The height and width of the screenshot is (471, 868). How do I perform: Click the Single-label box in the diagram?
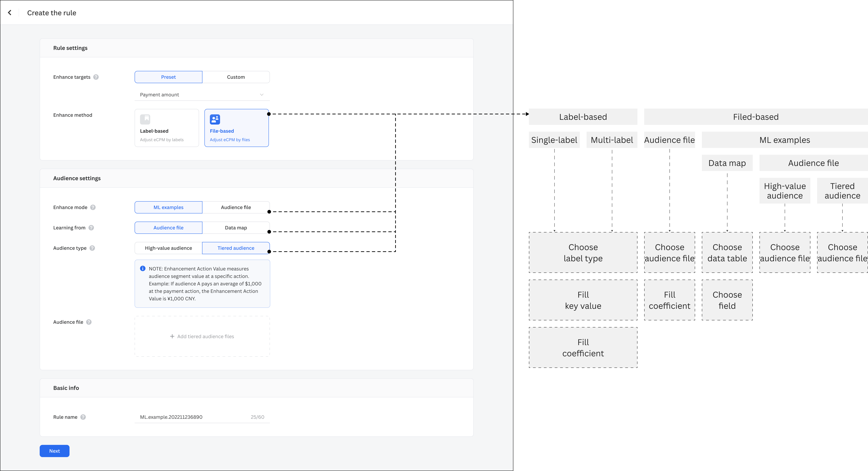[x=554, y=140]
